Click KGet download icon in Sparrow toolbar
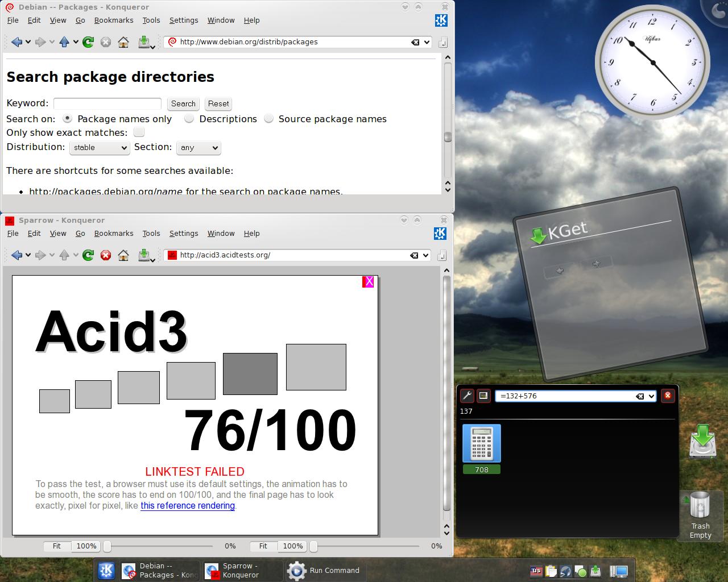Image resolution: width=728 pixels, height=582 pixels. [x=144, y=255]
